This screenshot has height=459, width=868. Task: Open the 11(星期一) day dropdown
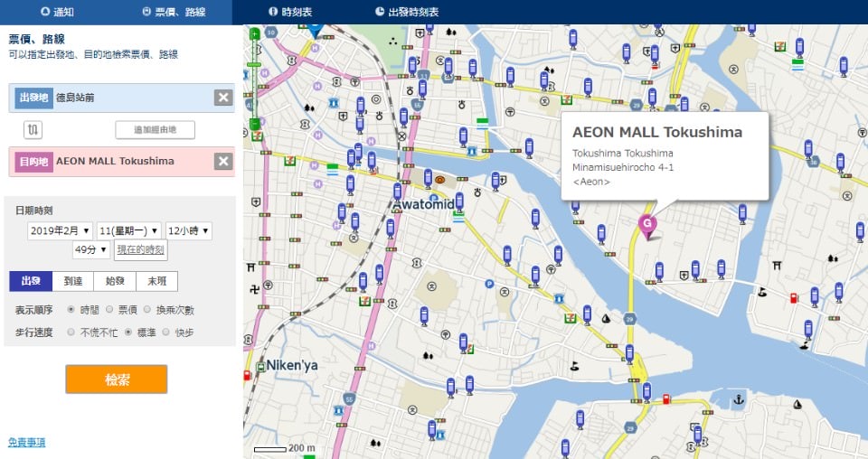[129, 231]
